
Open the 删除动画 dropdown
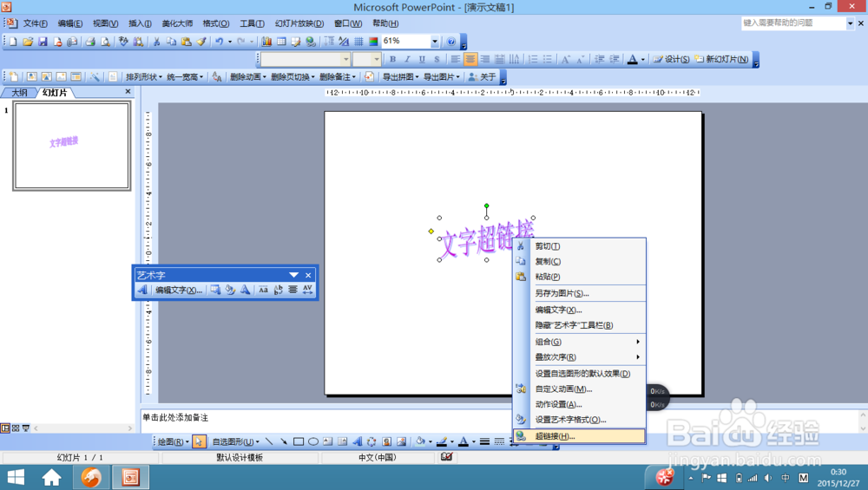tap(248, 77)
